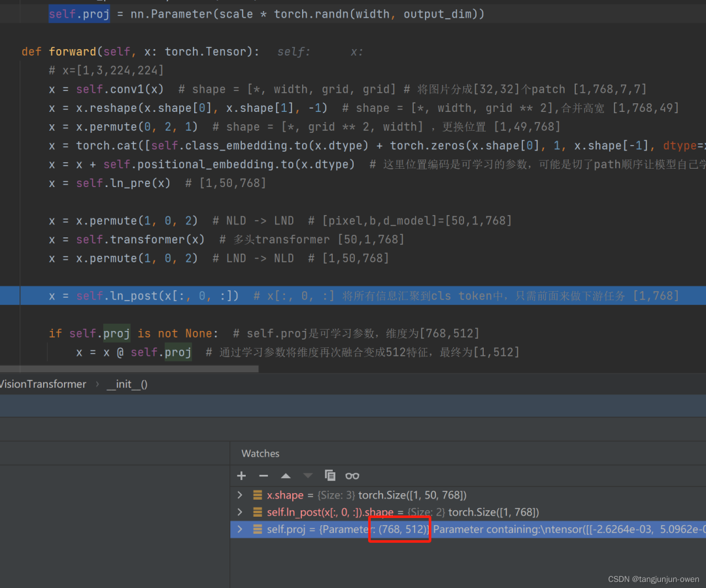Open __init__() breadcrumb item
This screenshot has width=706, height=588.
[127, 385]
